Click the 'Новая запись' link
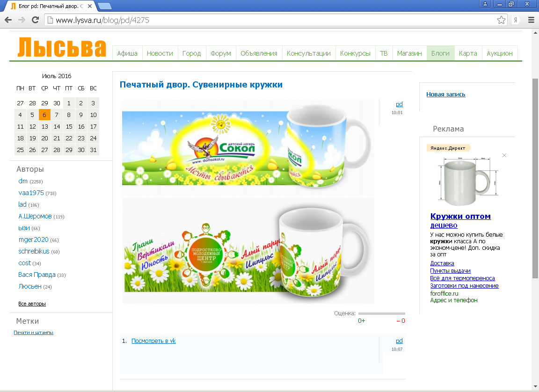Viewport: 539px width, 392px height. (446, 94)
